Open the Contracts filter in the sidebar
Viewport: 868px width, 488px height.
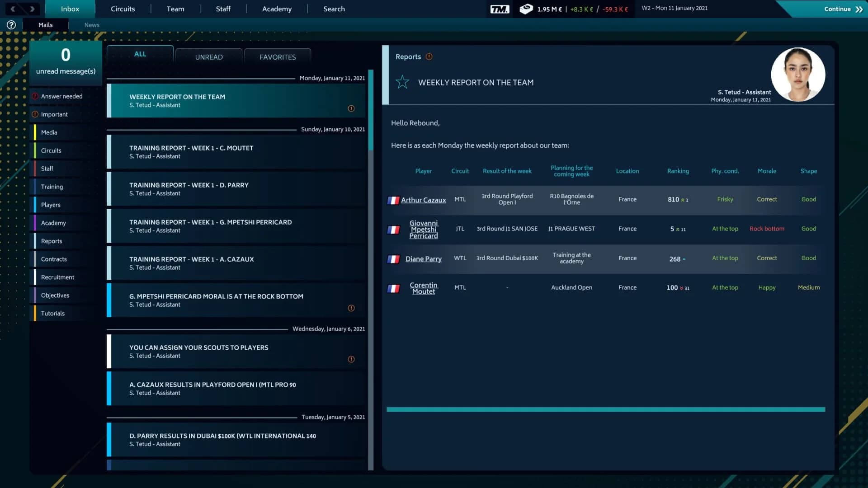tap(54, 259)
